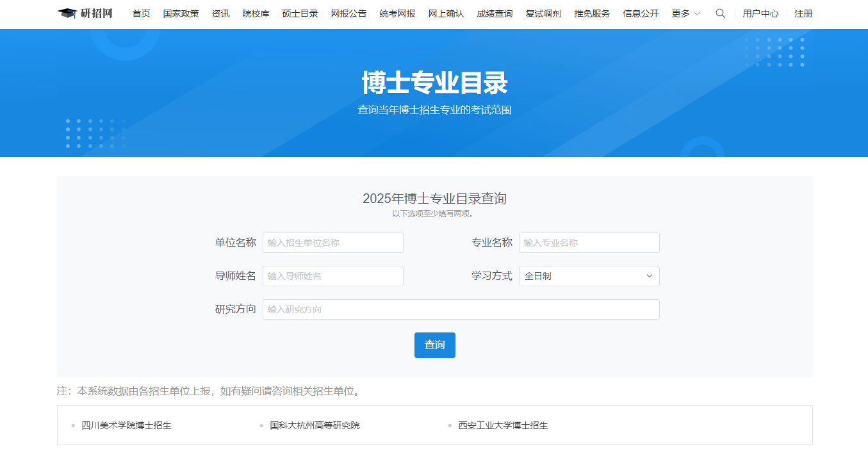Open the search magnifier icon
The height and width of the screenshot is (449, 868).
click(x=720, y=13)
